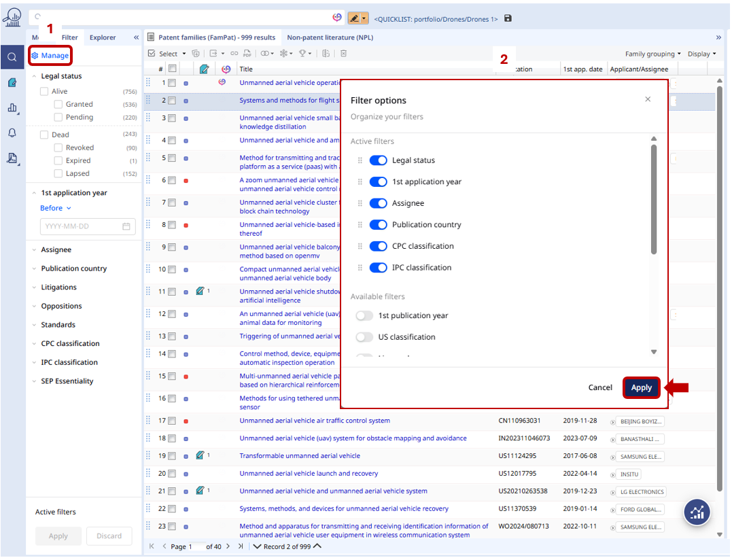
Task: Click the save quicklist floppy disk icon
Action: (508, 19)
